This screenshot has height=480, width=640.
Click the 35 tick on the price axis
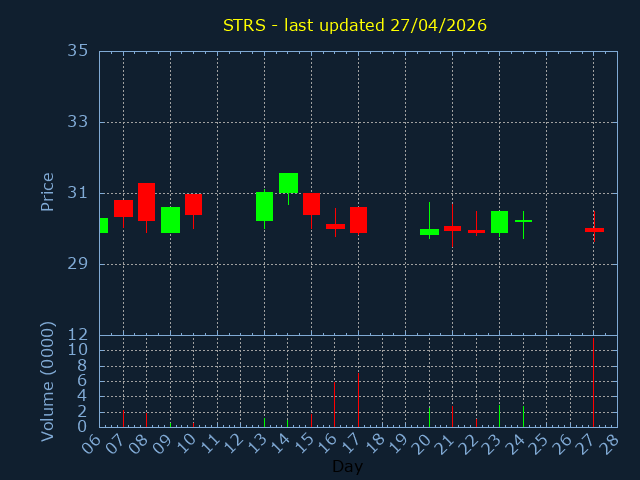point(79,51)
